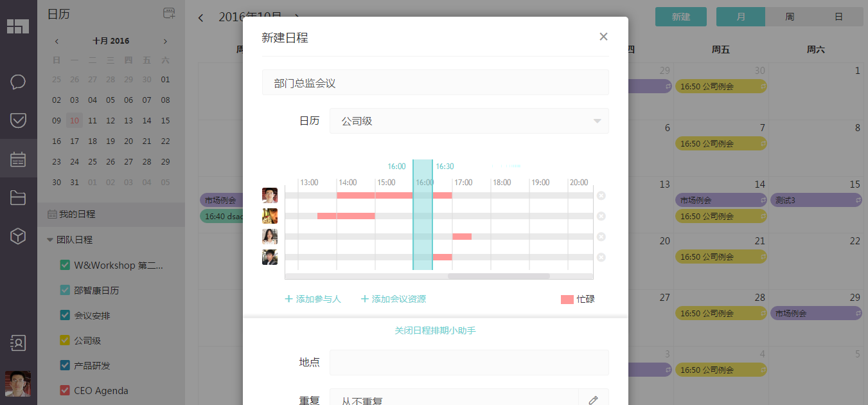
Task: Switch to 周 view tab
Action: (x=790, y=17)
